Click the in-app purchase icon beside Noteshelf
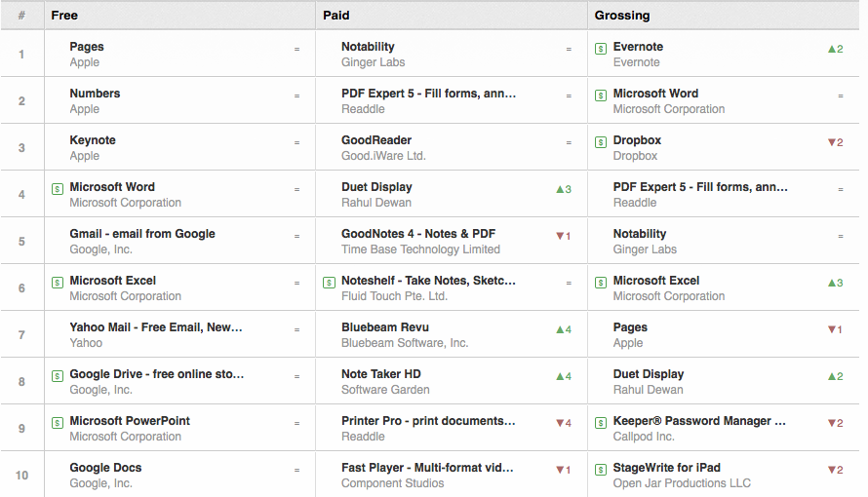868x497 pixels. [329, 283]
